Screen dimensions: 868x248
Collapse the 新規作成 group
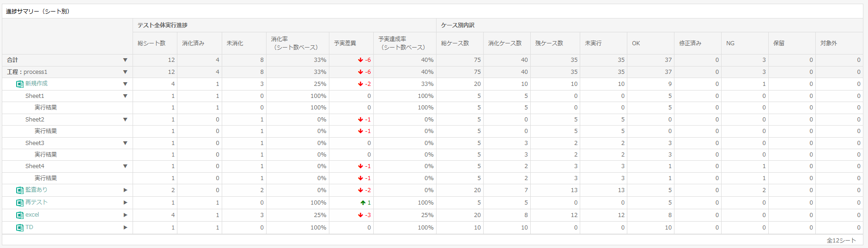point(125,84)
